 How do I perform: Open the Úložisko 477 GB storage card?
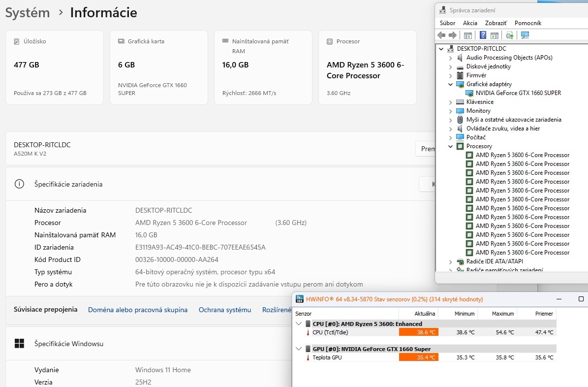click(x=55, y=67)
